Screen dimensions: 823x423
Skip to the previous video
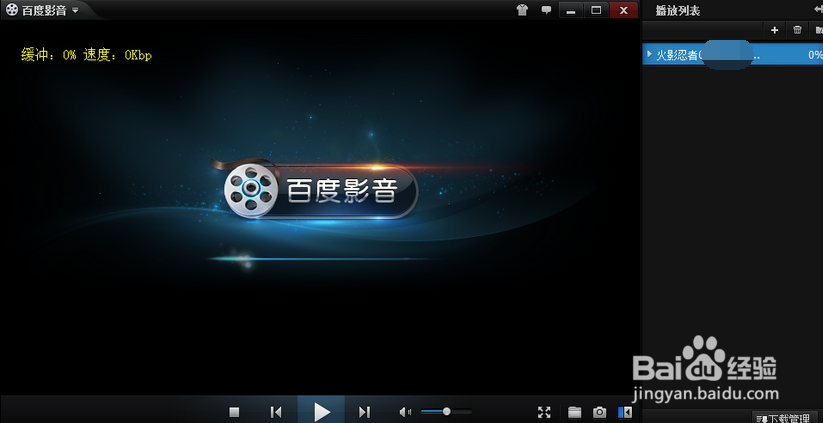276,412
